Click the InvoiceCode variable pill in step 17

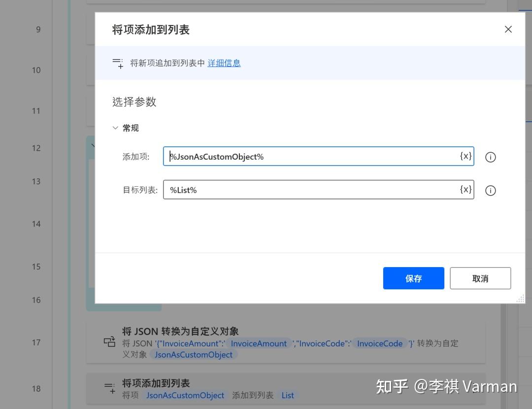tap(380, 343)
